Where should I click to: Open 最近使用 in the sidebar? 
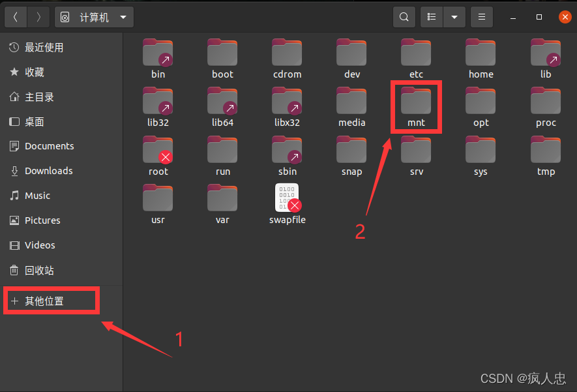[x=61, y=47]
